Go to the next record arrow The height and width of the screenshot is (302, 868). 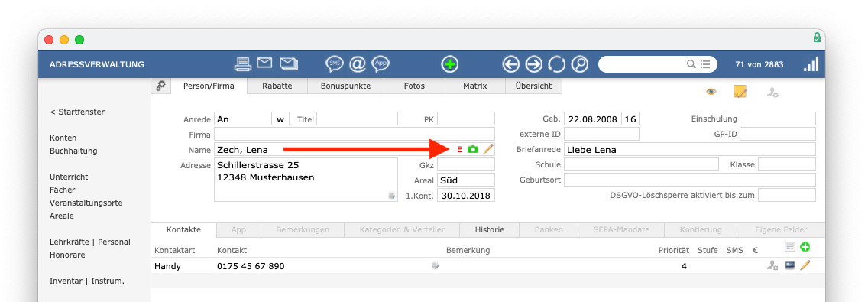(x=533, y=64)
